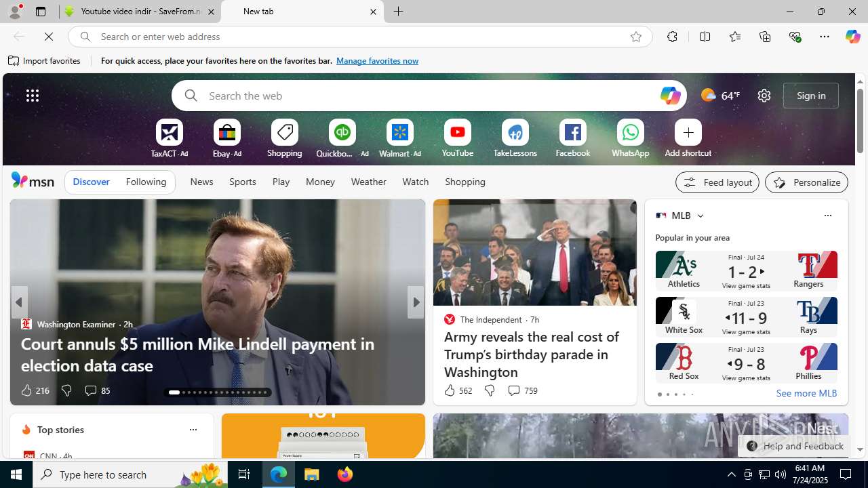The image size is (868, 488).
Task: Open MLB card more options menu
Action: 827,216
